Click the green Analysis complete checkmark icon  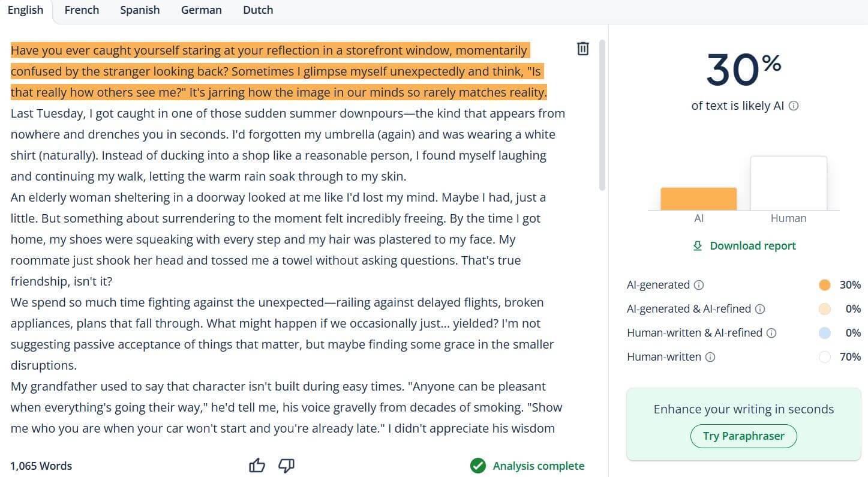pyautogui.click(x=477, y=466)
